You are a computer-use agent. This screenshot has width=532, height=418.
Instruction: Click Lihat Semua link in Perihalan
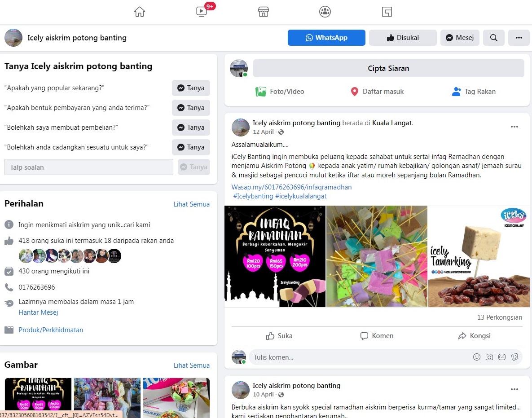pos(192,204)
